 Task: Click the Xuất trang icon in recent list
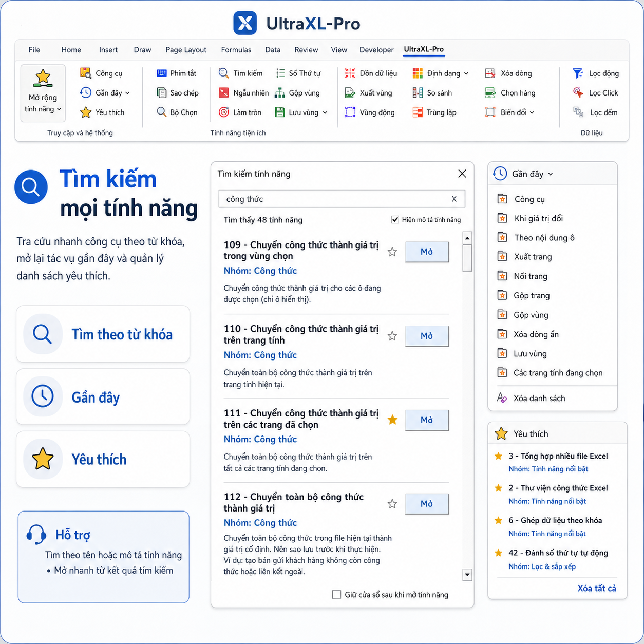pyautogui.click(x=502, y=256)
